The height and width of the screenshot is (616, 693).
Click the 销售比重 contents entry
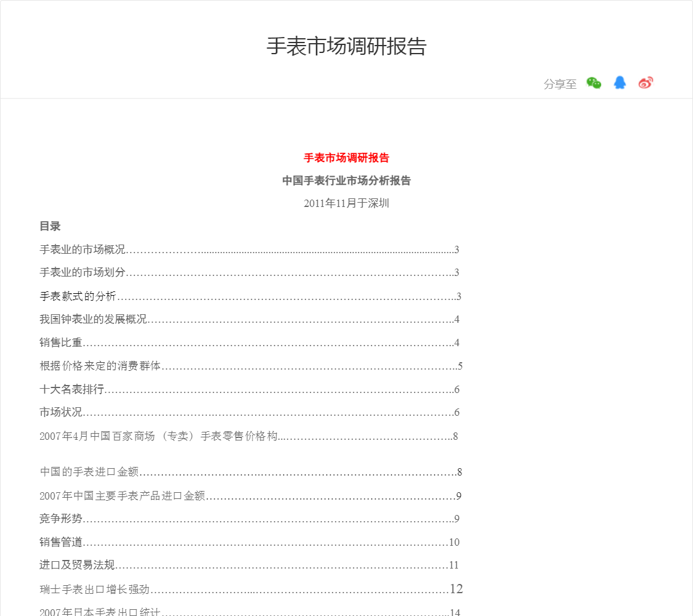[x=61, y=342]
